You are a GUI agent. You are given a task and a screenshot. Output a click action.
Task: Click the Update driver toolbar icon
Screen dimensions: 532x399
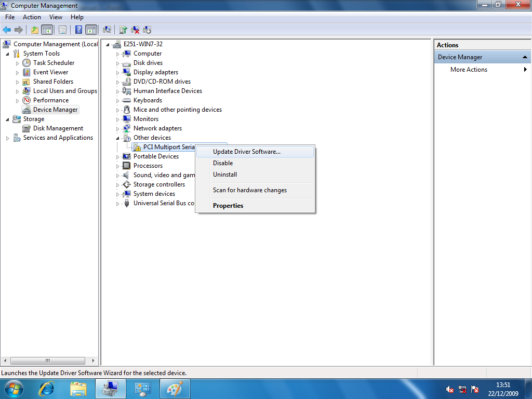[123, 30]
